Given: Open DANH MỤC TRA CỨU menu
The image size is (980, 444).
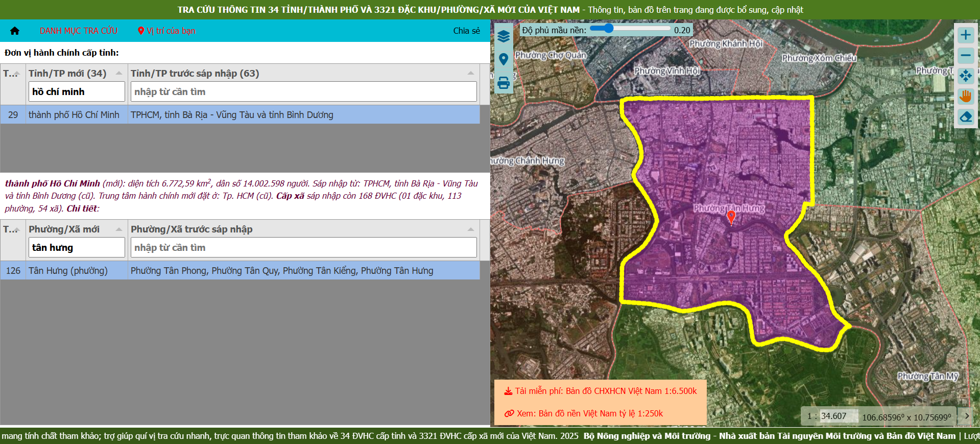Looking at the screenshot, I should (79, 31).
